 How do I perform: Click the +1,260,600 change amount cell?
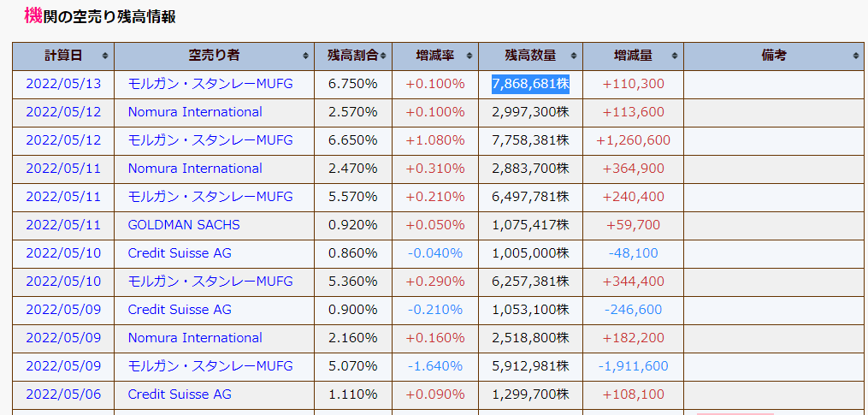pos(633,140)
